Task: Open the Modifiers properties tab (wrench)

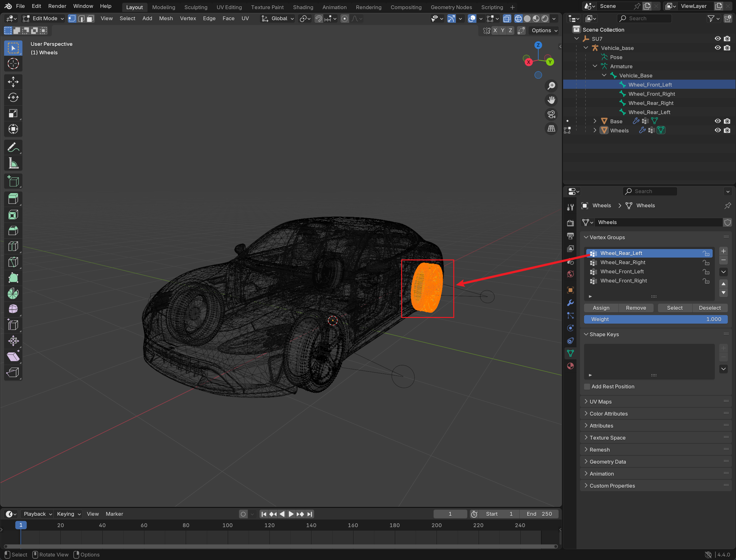Action: tap(570, 303)
